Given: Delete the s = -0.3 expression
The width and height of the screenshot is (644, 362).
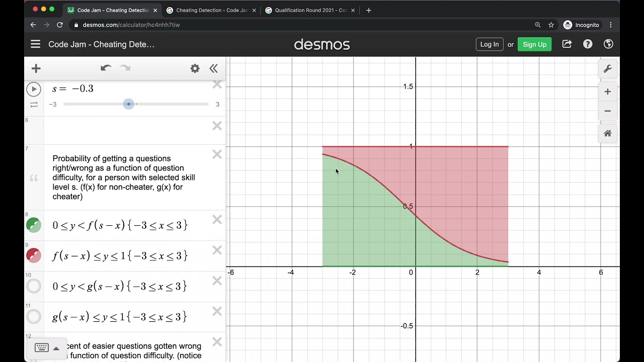Looking at the screenshot, I should pos(217,85).
